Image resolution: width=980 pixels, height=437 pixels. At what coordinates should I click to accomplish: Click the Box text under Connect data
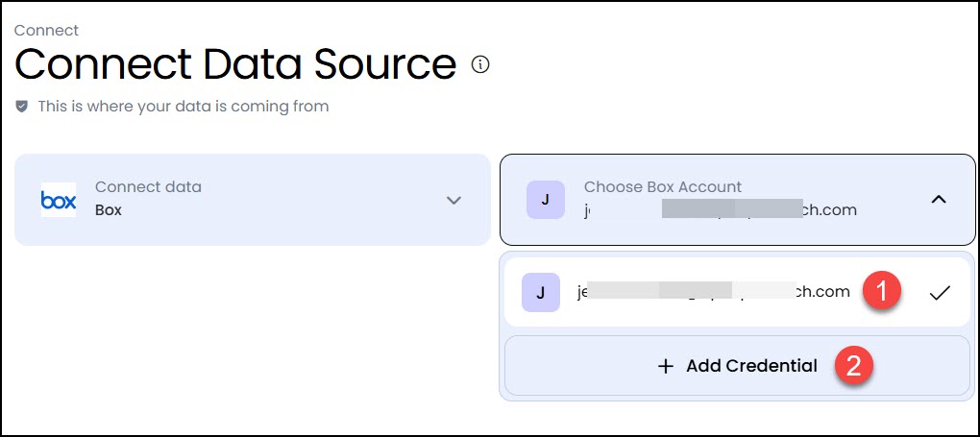(x=109, y=210)
